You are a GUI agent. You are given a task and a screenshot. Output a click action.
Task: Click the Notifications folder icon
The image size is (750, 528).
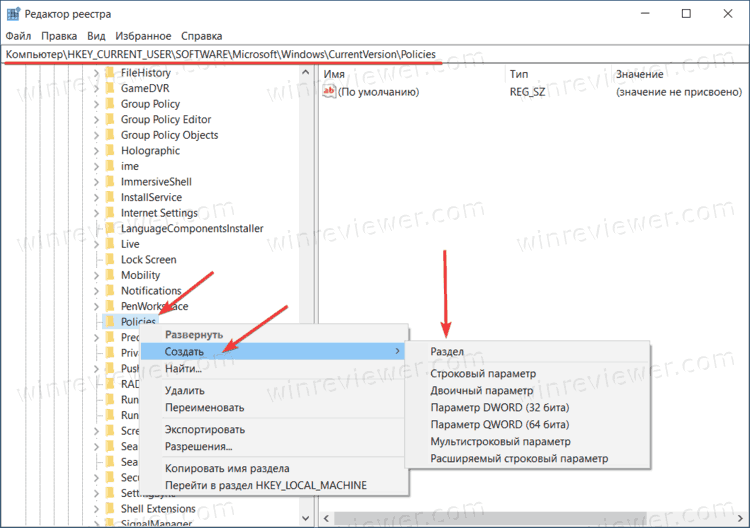tap(110, 290)
